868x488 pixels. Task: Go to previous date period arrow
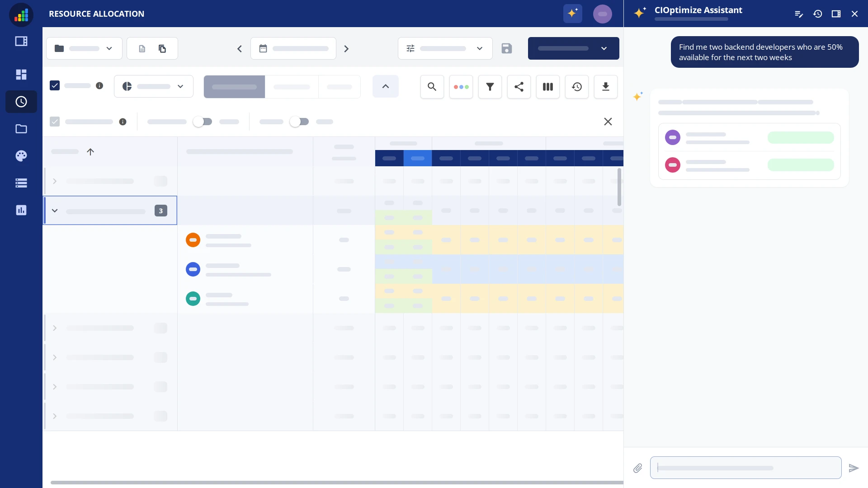[240, 48]
